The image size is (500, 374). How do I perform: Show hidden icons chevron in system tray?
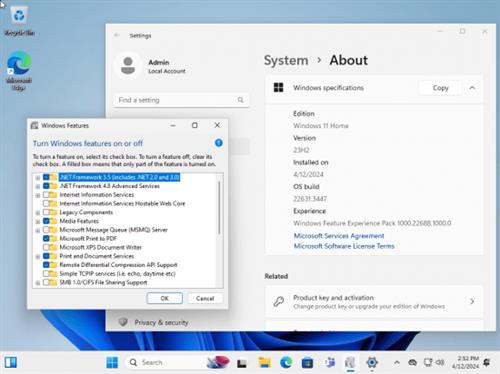click(x=397, y=362)
